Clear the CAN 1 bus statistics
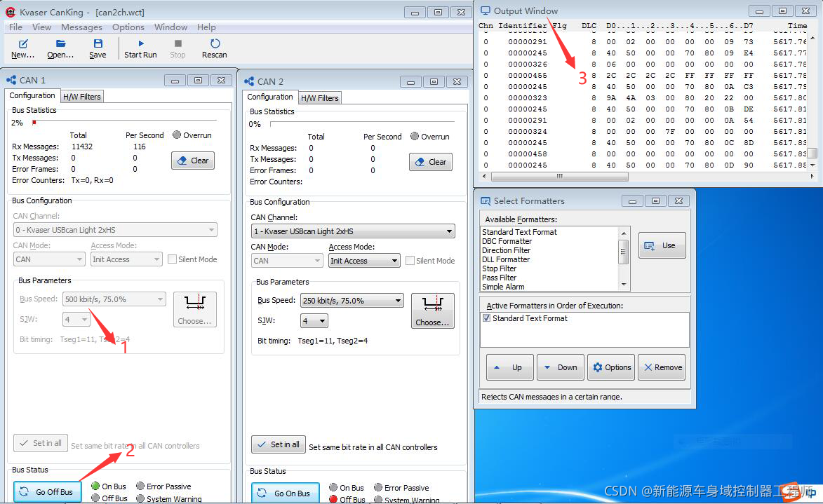823x504 pixels. (x=192, y=161)
